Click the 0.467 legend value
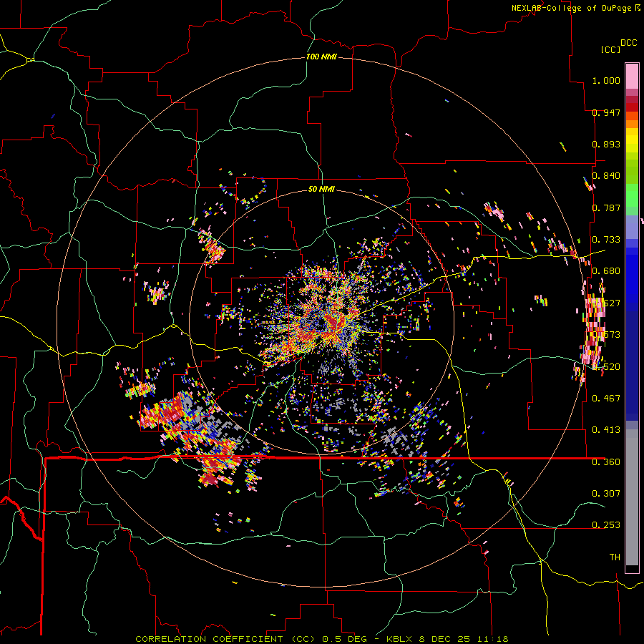The image size is (644, 644). [606, 398]
